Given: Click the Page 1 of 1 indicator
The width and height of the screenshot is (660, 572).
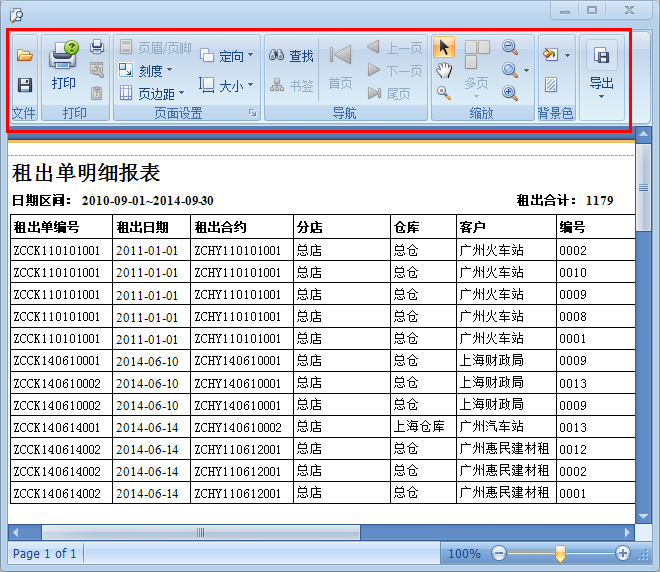Looking at the screenshot, I should pos(45,553).
